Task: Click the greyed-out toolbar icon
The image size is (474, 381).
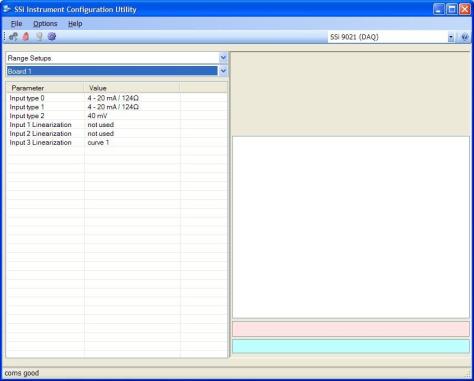Action: pyautogui.click(x=39, y=37)
